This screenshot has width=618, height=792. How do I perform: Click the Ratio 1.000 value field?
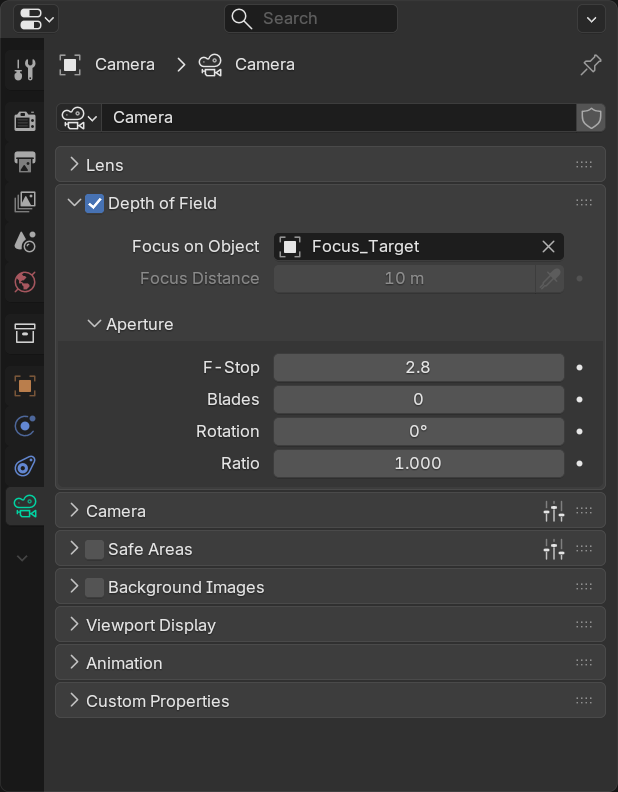419,463
